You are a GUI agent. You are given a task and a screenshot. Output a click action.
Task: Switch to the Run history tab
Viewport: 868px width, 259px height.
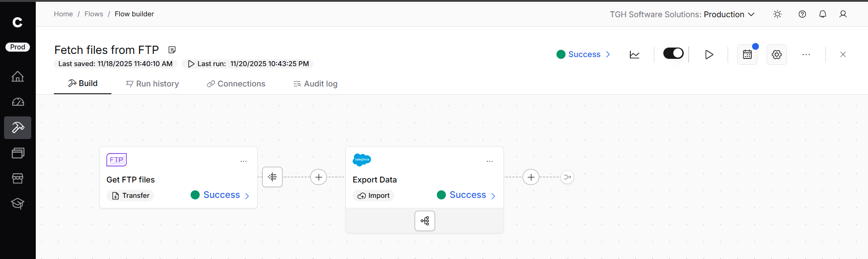tap(153, 84)
